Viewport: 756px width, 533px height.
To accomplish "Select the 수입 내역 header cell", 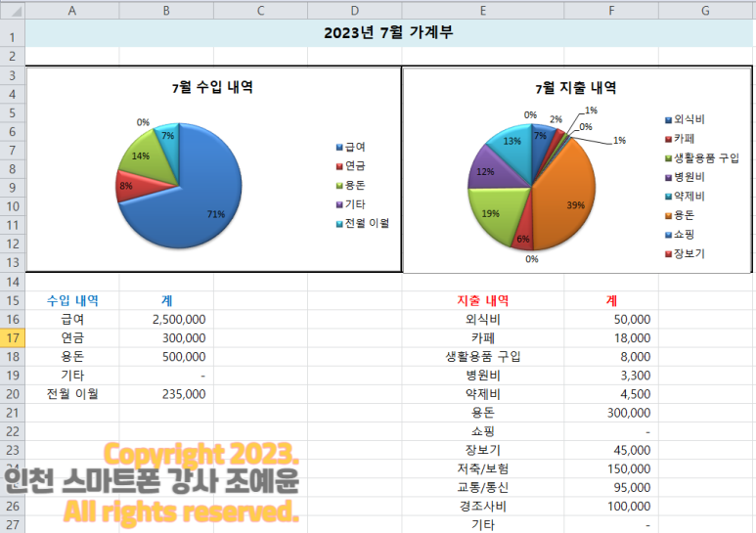I will click(72, 300).
